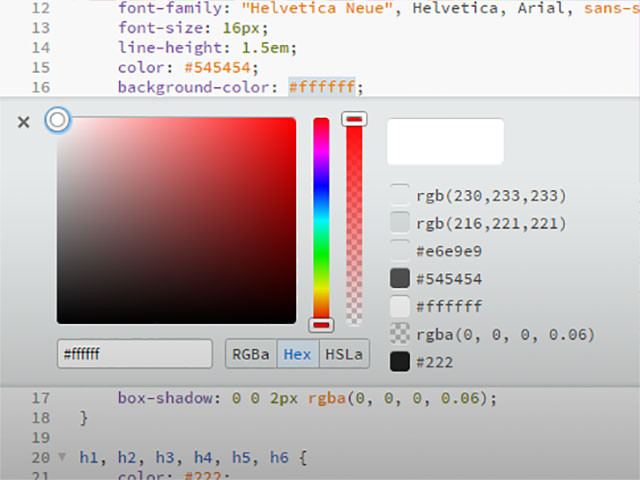
Task: Click the h1, h2, h3 selector line
Action: pyautogui.click(x=193, y=457)
